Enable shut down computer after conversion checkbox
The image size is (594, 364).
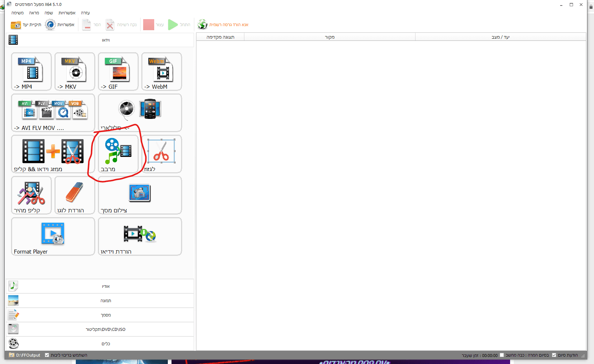(x=502, y=355)
